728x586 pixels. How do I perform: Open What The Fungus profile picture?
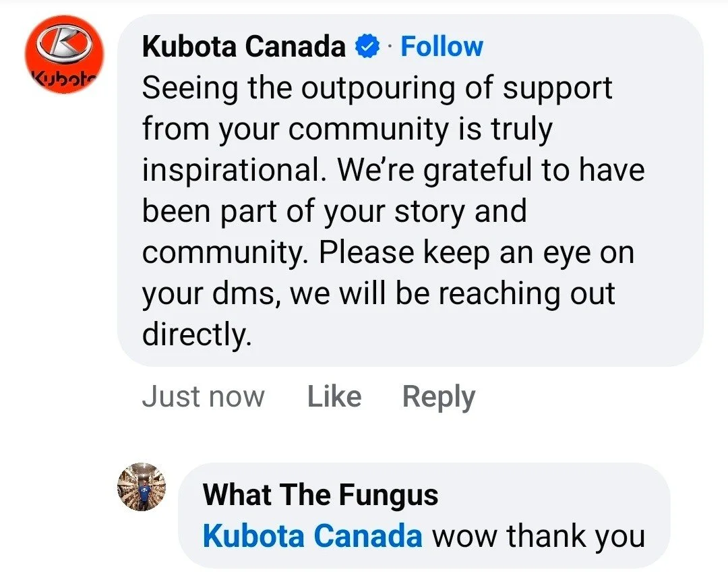[142, 487]
